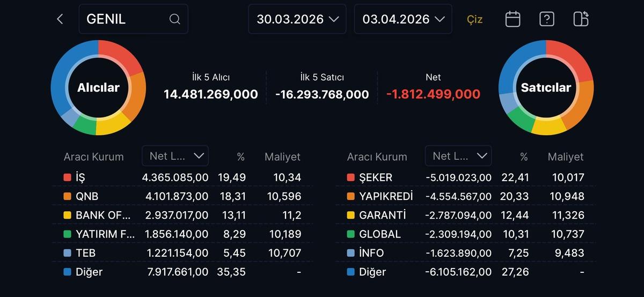Viewport: 644px width, 297px height.
Task: Select the YAPIKREDİ seller row
Action: (x=465, y=196)
